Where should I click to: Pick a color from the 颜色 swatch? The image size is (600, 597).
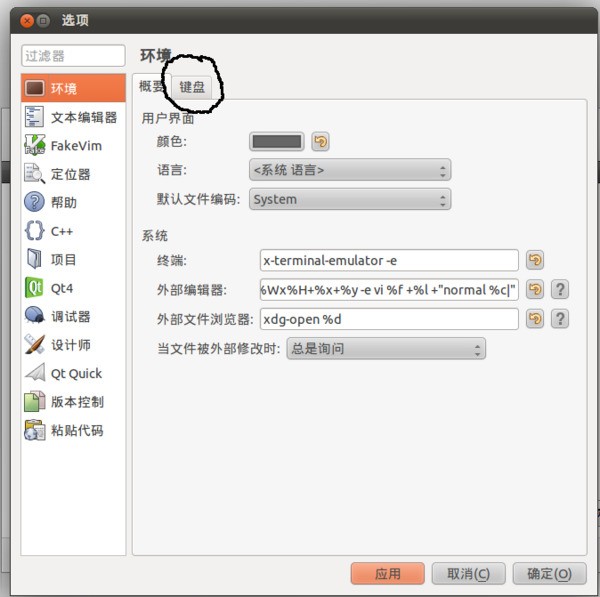tap(277, 142)
